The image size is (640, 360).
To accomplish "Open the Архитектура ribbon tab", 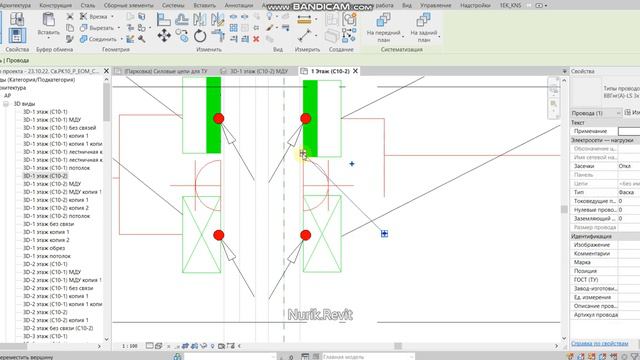I will 15,5.
